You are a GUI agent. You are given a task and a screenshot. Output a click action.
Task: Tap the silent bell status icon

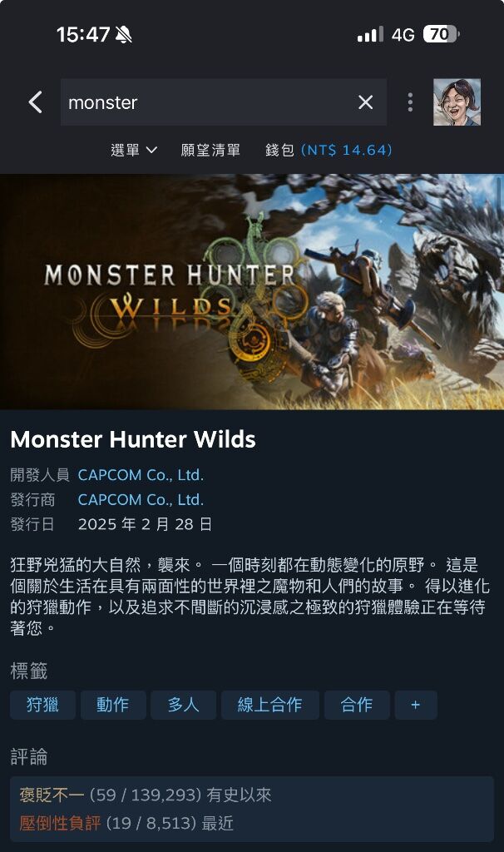(x=124, y=35)
